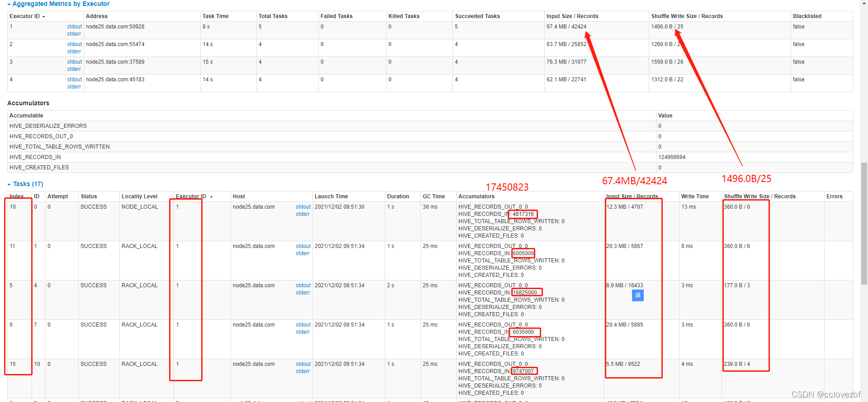Open stdout log for executor 4

point(75,79)
